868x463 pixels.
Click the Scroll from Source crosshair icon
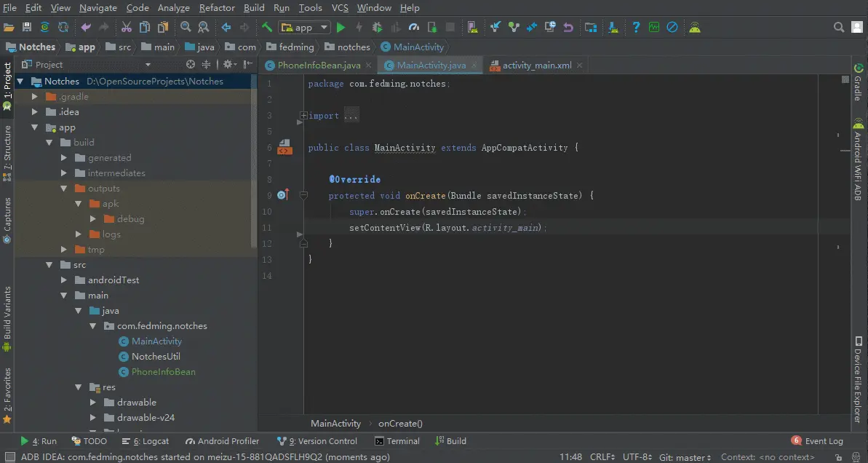pos(191,64)
